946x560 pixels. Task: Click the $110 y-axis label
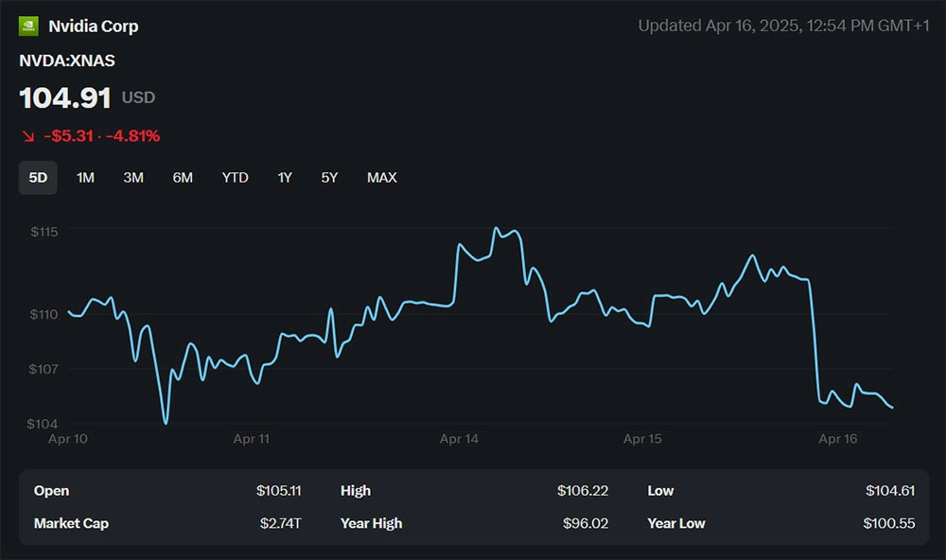tap(44, 314)
